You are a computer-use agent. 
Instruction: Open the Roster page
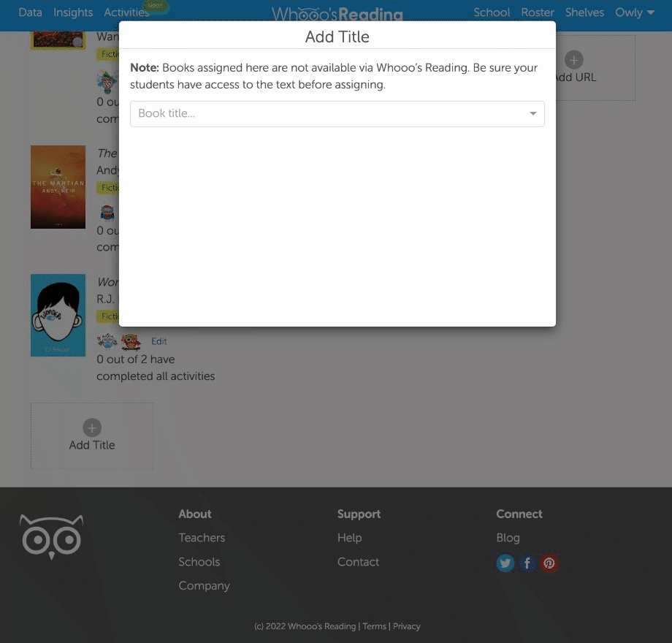tap(538, 12)
